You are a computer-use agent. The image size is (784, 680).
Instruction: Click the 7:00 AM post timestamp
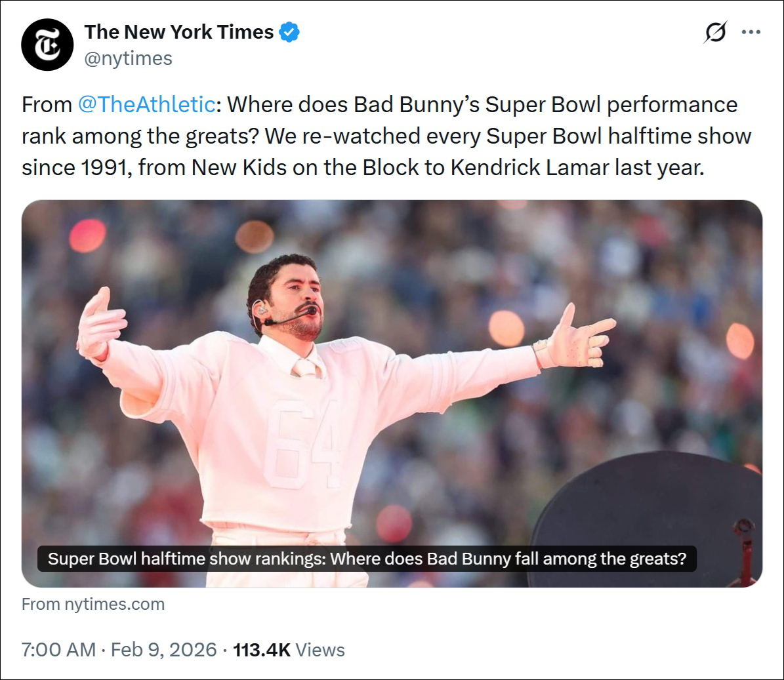58,650
